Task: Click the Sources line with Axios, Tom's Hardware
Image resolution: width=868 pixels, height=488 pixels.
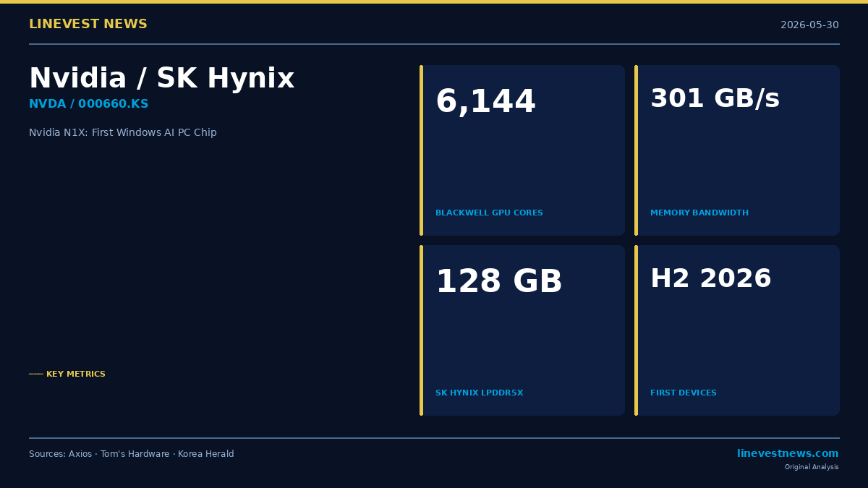Action: point(132,454)
